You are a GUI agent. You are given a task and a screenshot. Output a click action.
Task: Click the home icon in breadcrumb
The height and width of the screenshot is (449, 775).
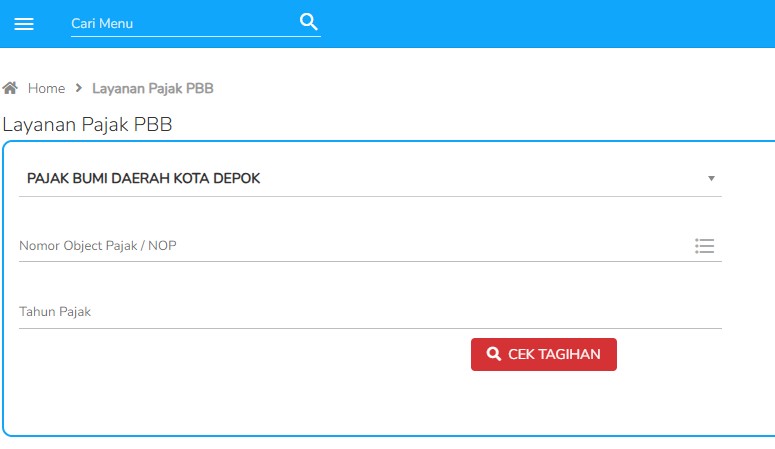coord(10,88)
